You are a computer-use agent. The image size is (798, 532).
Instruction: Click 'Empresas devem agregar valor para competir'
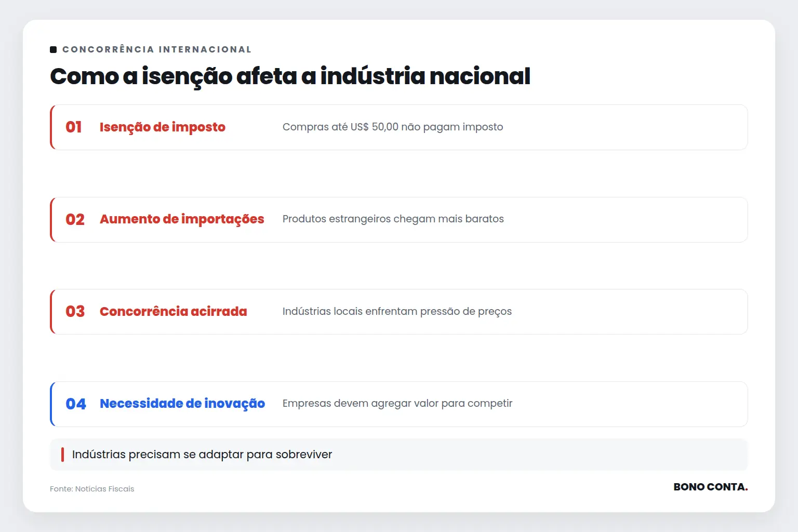click(x=397, y=403)
